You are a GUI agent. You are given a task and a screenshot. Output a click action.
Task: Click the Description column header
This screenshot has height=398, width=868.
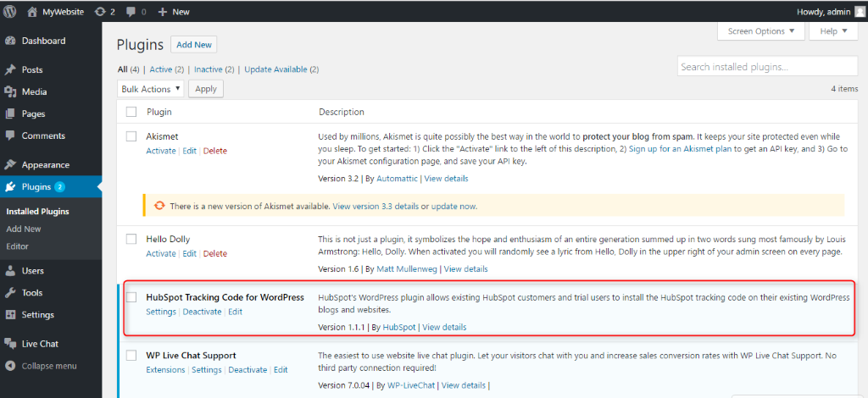click(342, 113)
